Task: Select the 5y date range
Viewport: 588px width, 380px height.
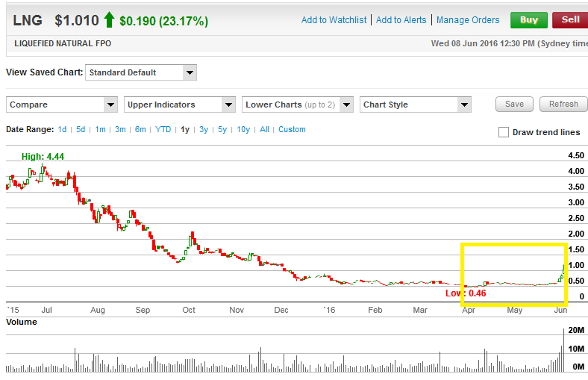Action: coord(222,129)
